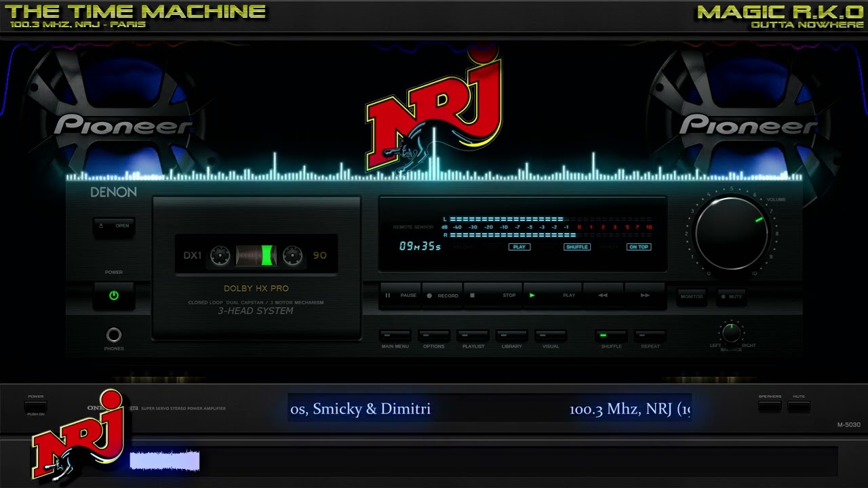The height and width of the screenshot is (488, 868).
Task: Click the PLAY indicator in the display
Action: click(519, 247)
